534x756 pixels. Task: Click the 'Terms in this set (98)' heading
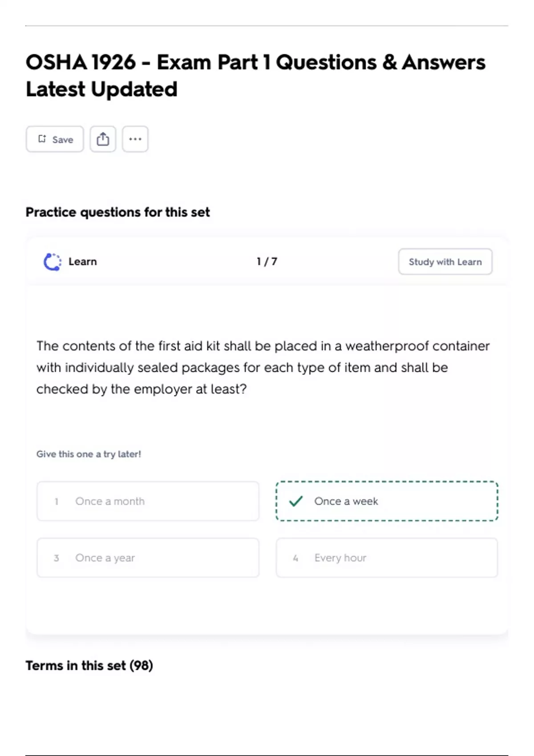click(89, 666)
